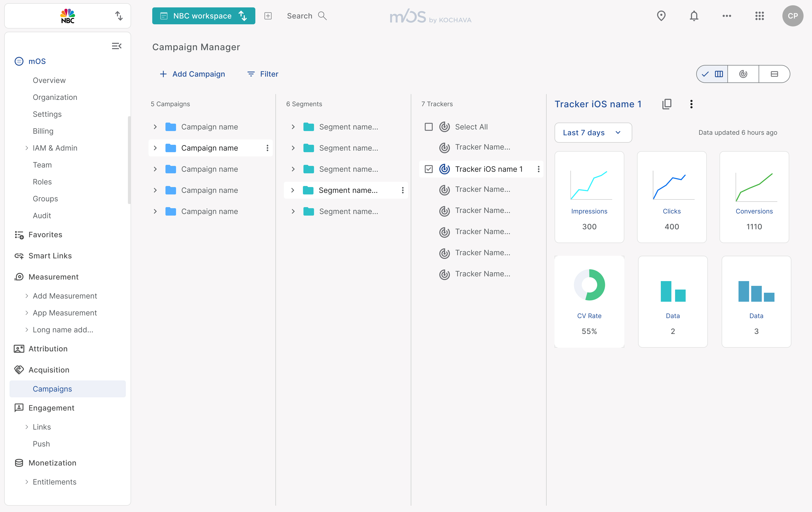Open kebab menu next to tracker title
Screen dimensions: 812x512
691,104
